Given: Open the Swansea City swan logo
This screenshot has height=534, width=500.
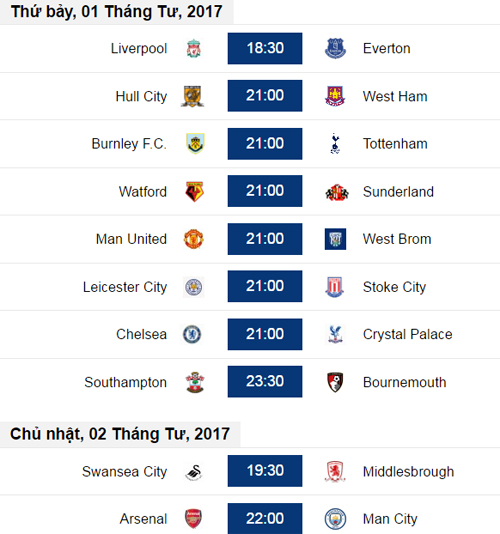Looking at the screenshot, I should [x=194, y=472].
